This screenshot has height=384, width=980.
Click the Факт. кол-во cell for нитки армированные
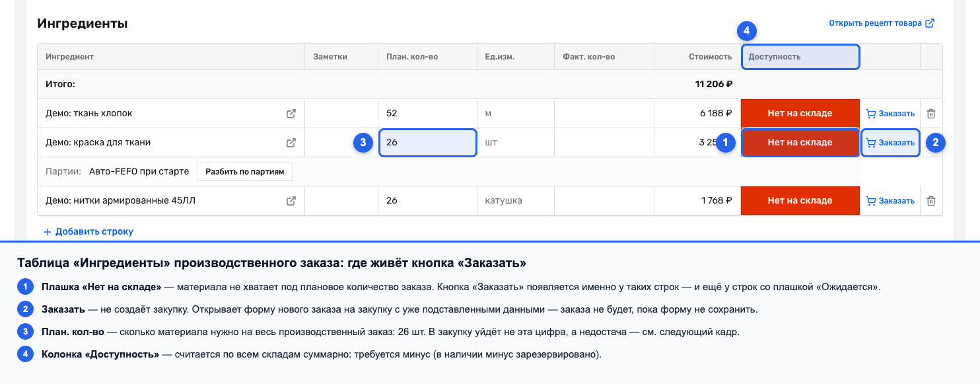pos(604,201)
